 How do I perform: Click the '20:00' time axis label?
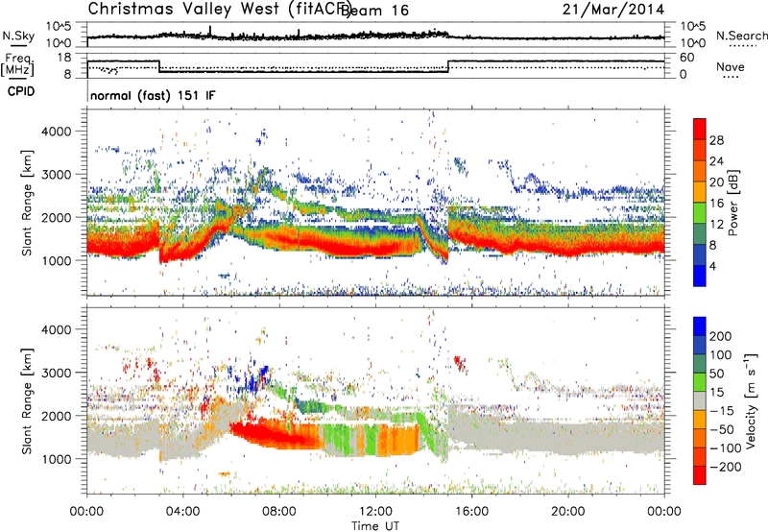tap(568, 512)
